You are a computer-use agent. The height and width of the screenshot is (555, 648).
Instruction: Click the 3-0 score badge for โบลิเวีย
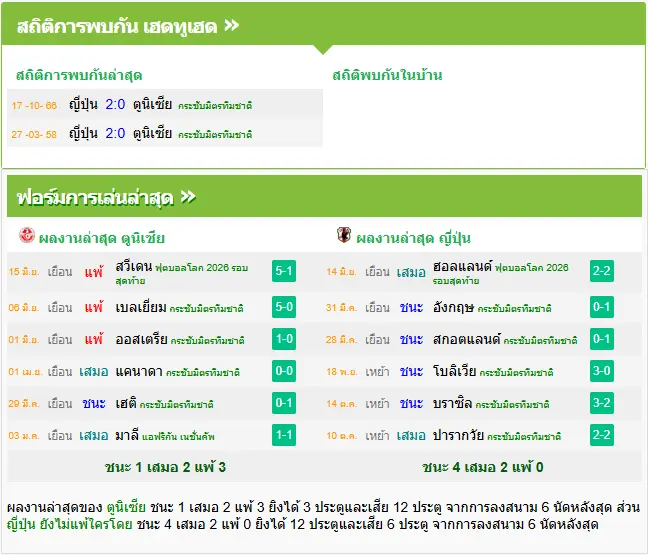click(x=602, y=371)
